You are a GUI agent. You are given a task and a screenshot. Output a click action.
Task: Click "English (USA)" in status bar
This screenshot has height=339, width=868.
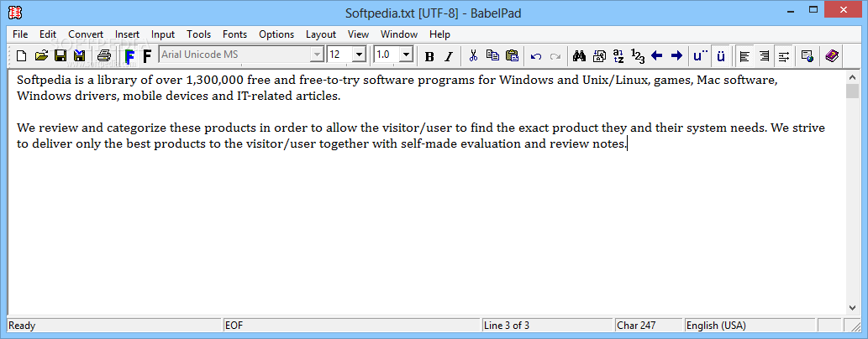click(716, 326)
